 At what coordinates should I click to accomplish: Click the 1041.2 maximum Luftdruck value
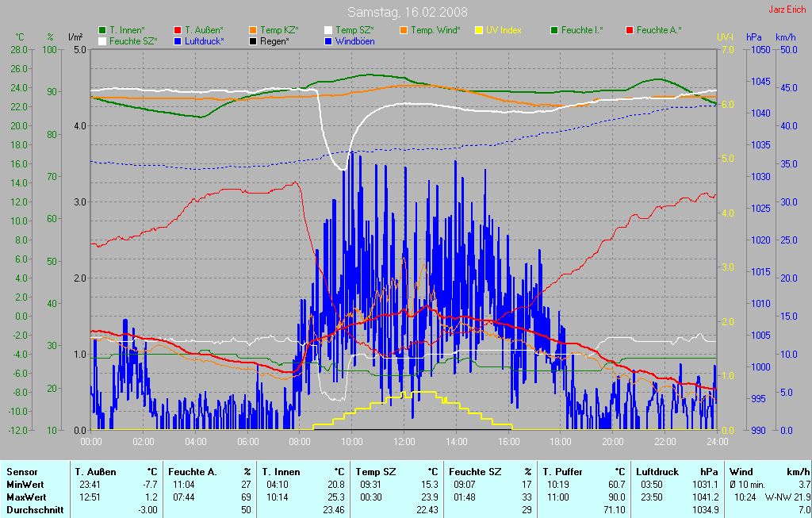pos(705,497)
